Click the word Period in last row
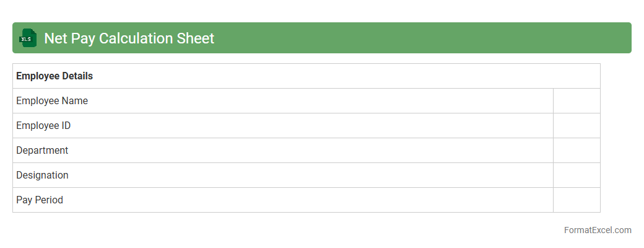 (48, 200)
